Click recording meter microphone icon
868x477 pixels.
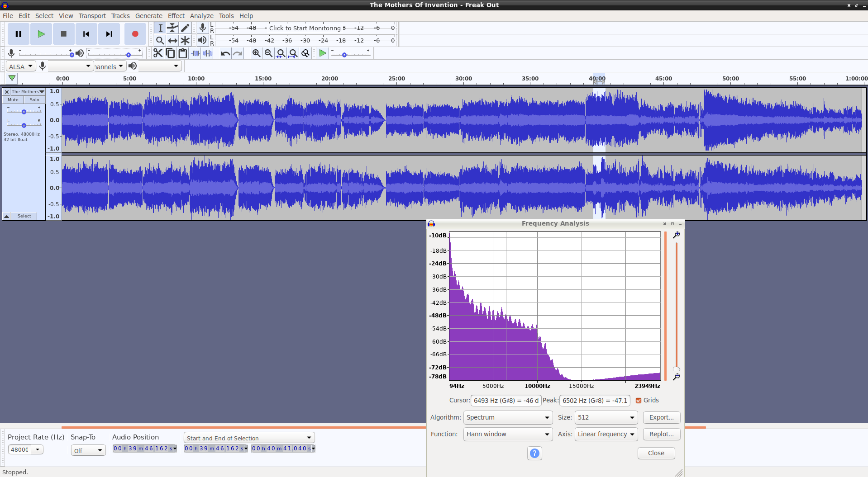[203, 28]
